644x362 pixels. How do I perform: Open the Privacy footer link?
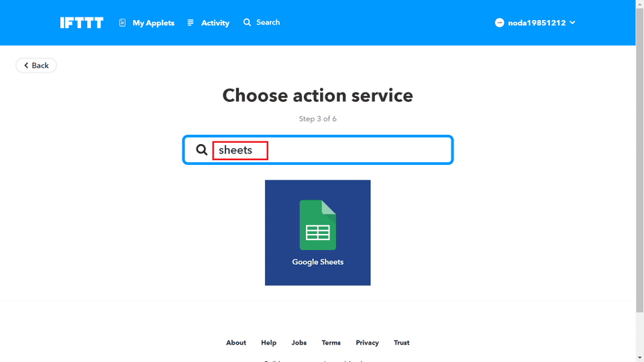coord(367,343)
